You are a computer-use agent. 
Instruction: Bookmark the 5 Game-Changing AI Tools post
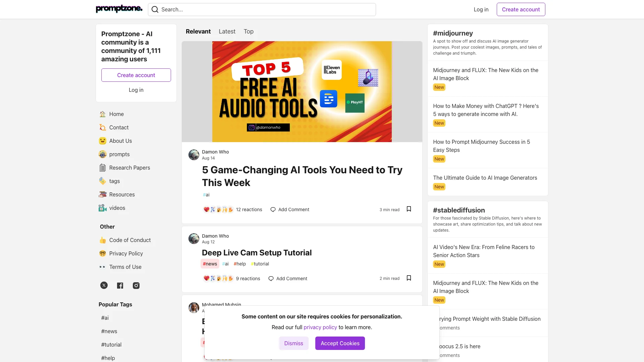(409, 209)
